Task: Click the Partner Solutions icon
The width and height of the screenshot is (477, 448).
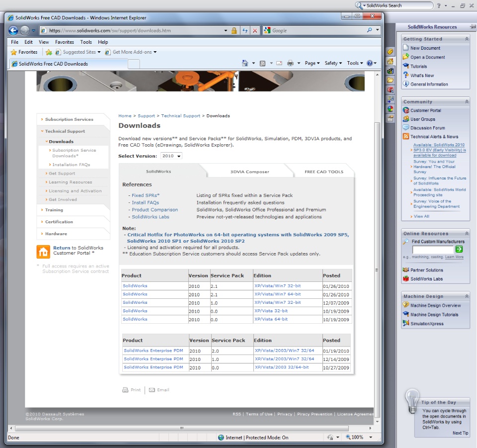Action: (405, 269)
